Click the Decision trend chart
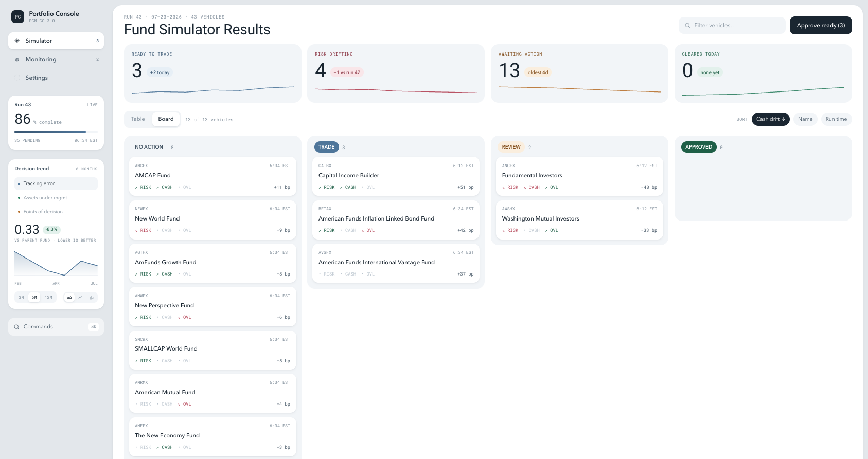The height and width of the screenshot is (459, 868). 56,263
